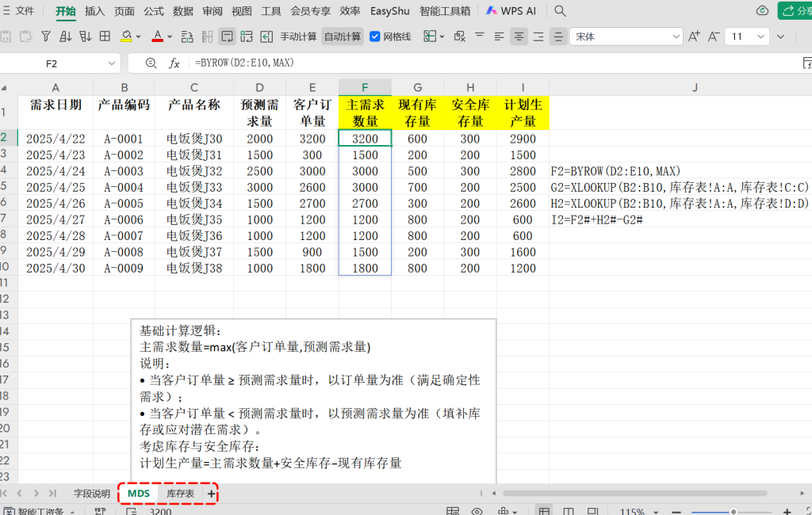Screen dimensions: 812x515
Task: Click the rows and columns icon
Action: click(x=187, y=36)
